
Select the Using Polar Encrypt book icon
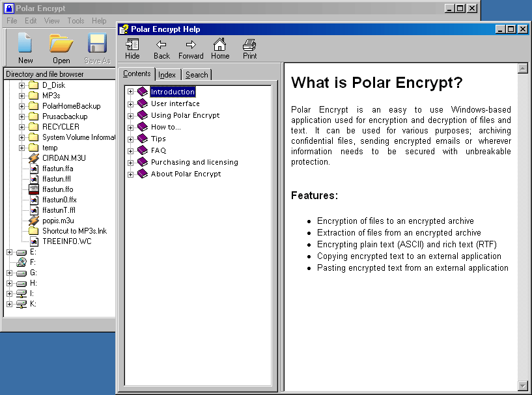(x=143, y=115)
